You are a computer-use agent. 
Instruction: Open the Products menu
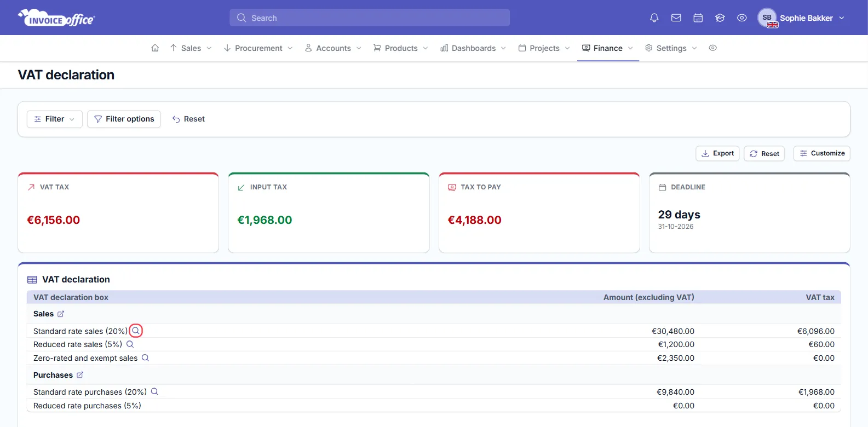point(401,48)
